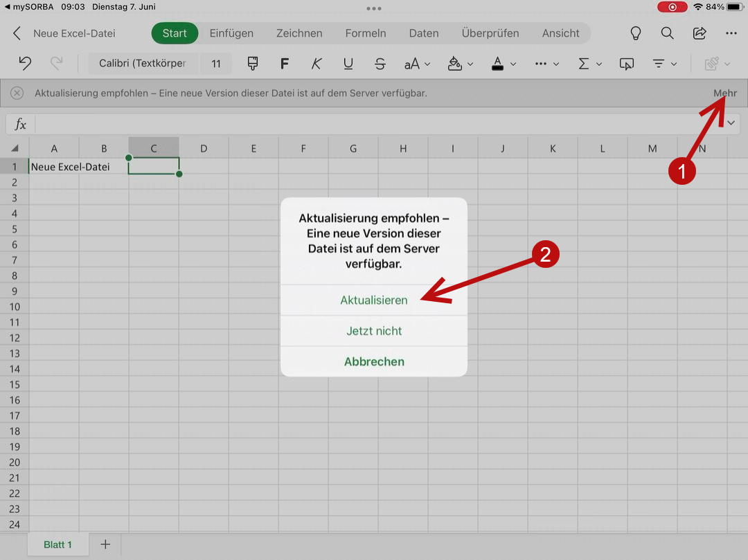Open the Formeln ribbon tab
Viewport: 748px width, 560px height.
366,33
